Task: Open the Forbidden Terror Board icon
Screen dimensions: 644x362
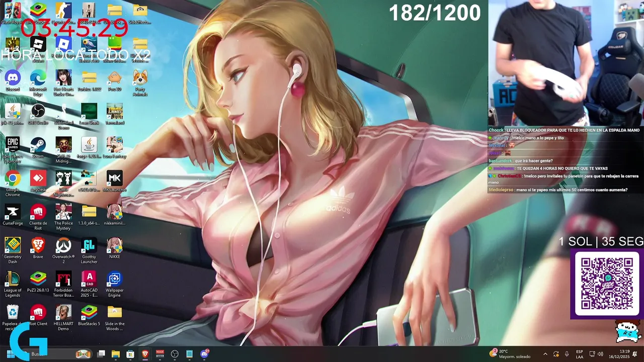Action: (63, 284)
